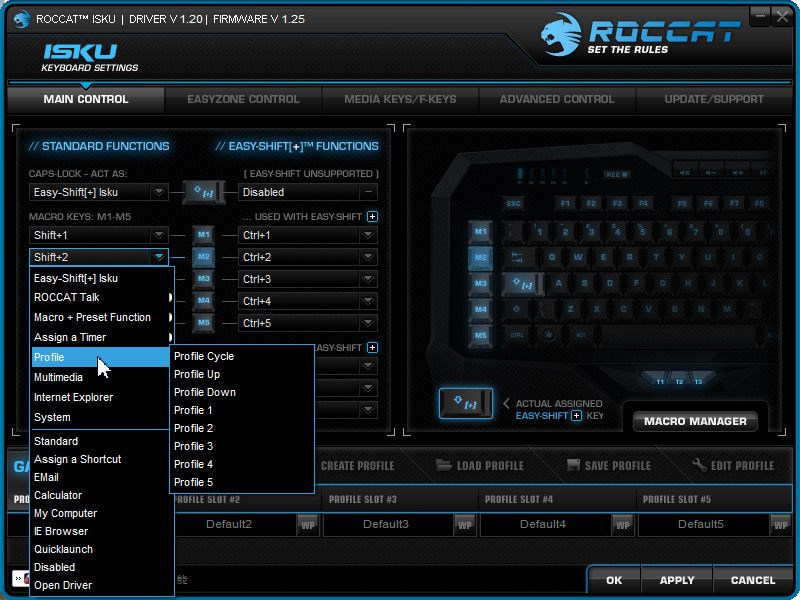Click the M1 key on the keyboard image
Screen dimensions: 800x600
pyautogui.click(x=480, y=232)
